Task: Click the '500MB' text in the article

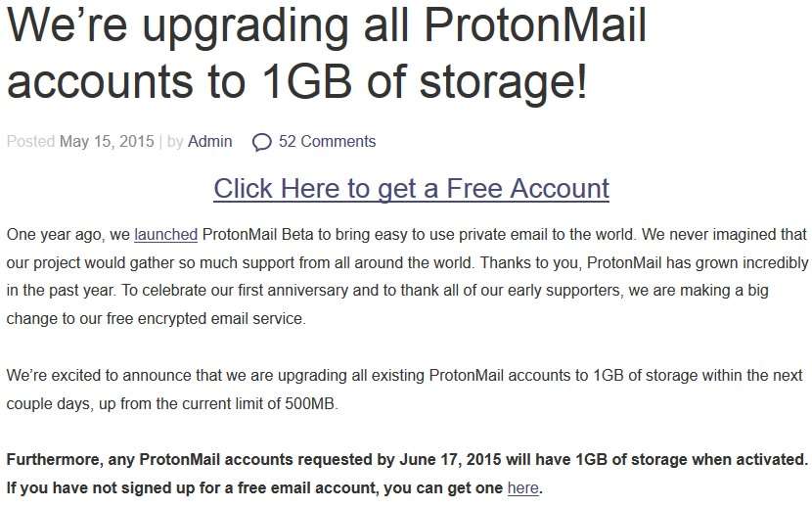Action: [310, 404]
